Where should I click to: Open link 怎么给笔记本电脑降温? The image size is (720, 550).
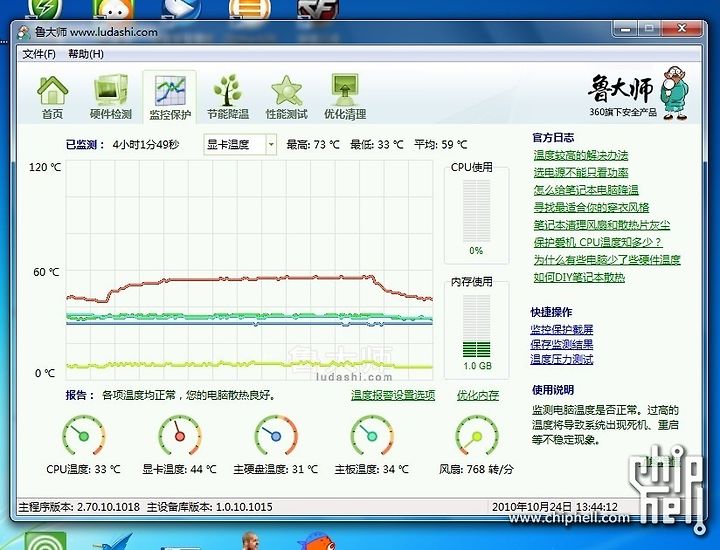click(x=586, y=190)
